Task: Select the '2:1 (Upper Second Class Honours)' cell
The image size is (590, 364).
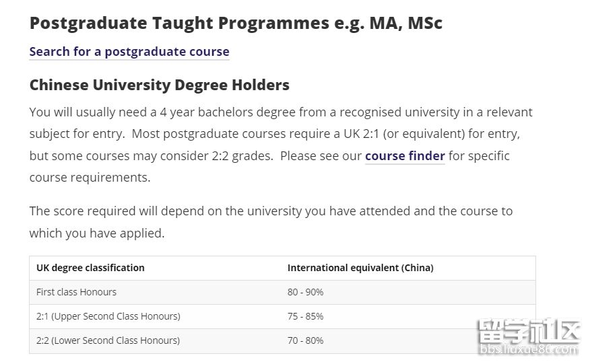Action: click(108, 316)
